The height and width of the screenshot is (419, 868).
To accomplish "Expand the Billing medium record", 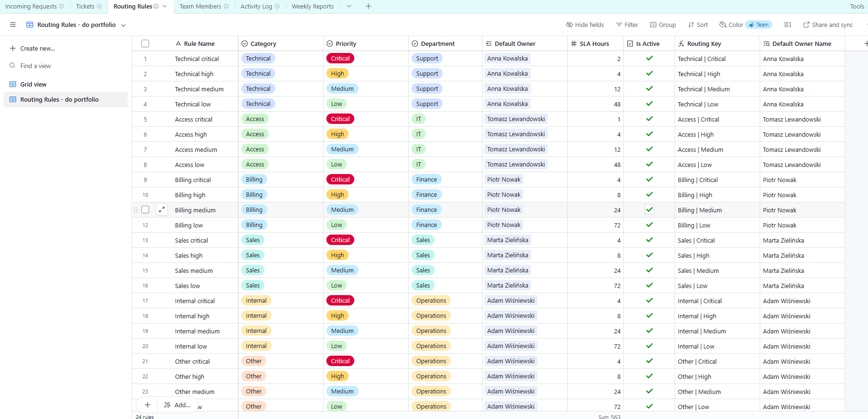I will click(162, 209).
